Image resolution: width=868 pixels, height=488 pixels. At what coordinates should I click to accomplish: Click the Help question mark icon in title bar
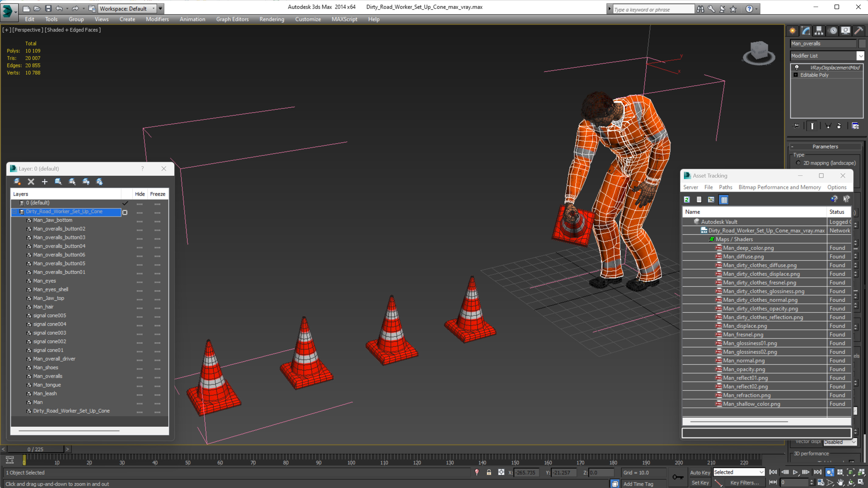pyautogui.click(x=749, y=9)
